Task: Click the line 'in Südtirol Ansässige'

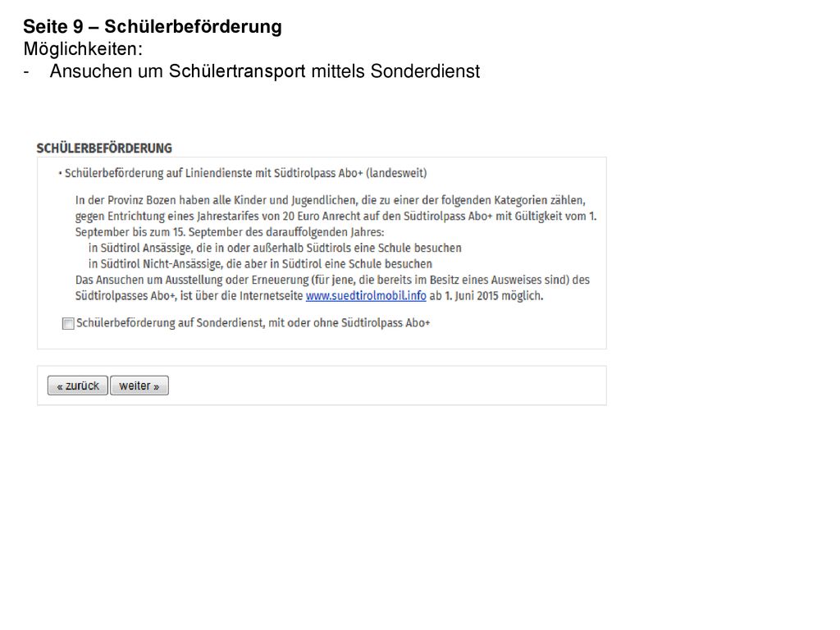Action: click(275, 248)
